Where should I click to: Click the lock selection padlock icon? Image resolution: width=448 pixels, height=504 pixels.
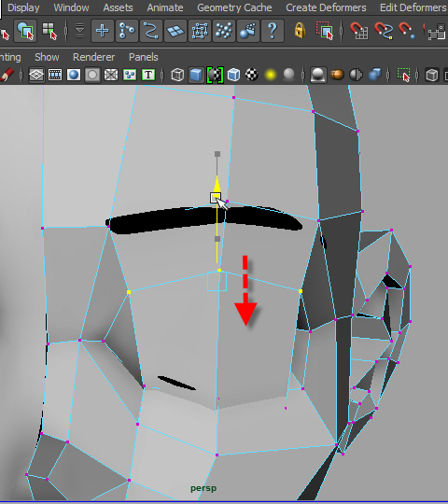[x=300, y=31]
